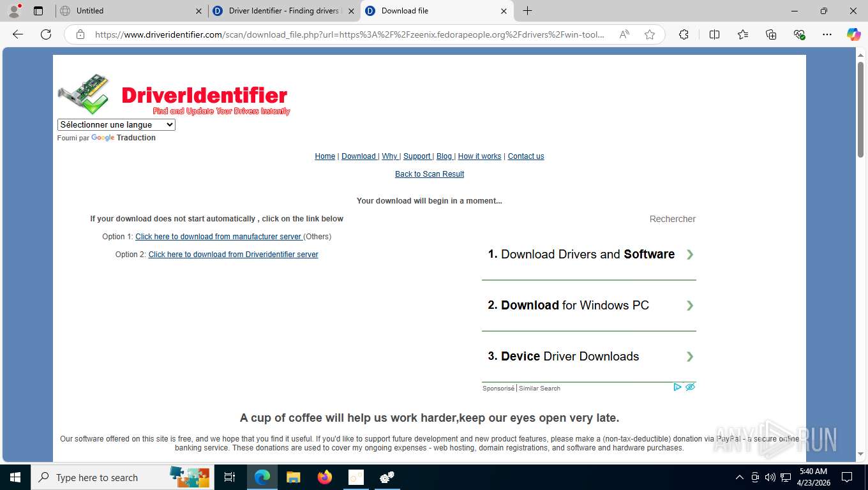Screen dimensions: 868x490
Task: Click the DriverIdentifier logo
Action: point(174,94)
